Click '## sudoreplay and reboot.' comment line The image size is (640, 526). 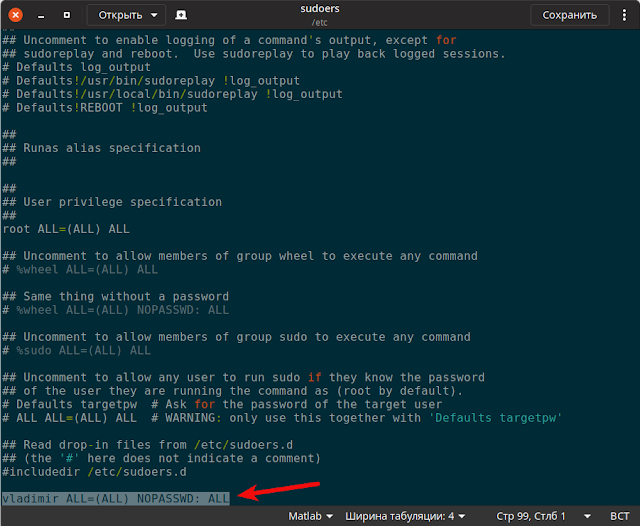tap(254, 54)
